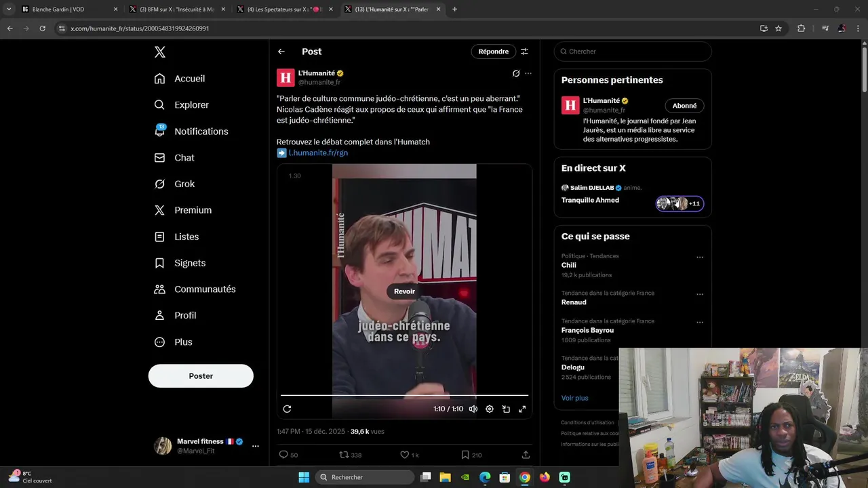
Task: Click L'Humanité avatar on the post
Action: point(285,77)
